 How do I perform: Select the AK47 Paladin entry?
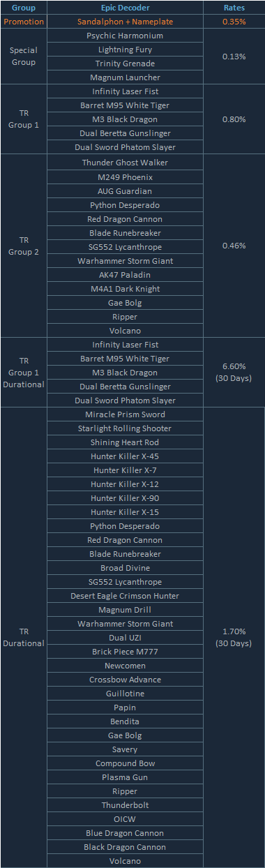coord(125,275)
